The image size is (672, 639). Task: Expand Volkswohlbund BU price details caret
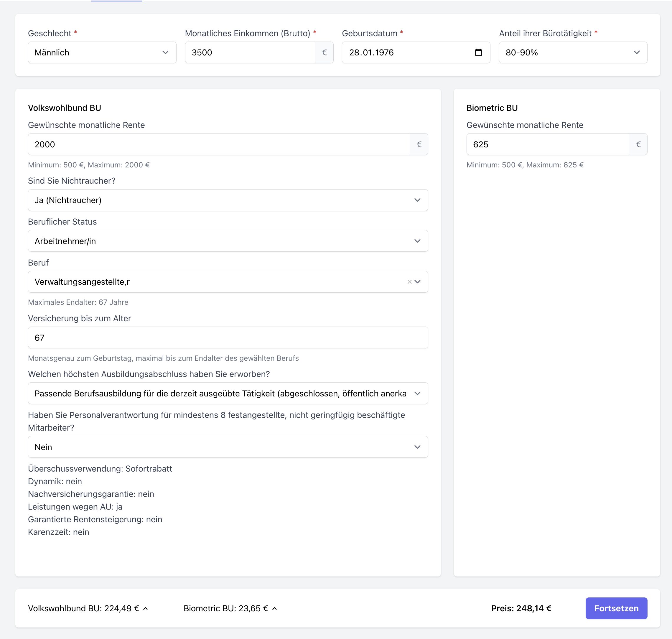click(x=145, y=609)
